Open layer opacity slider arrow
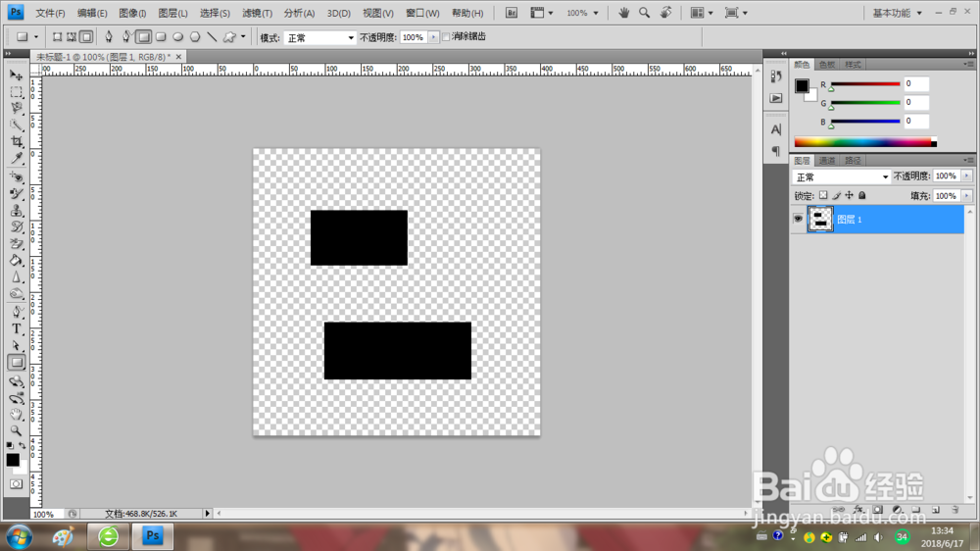The image size is (980, 551). pyautogui.click(x=966, y=176)
